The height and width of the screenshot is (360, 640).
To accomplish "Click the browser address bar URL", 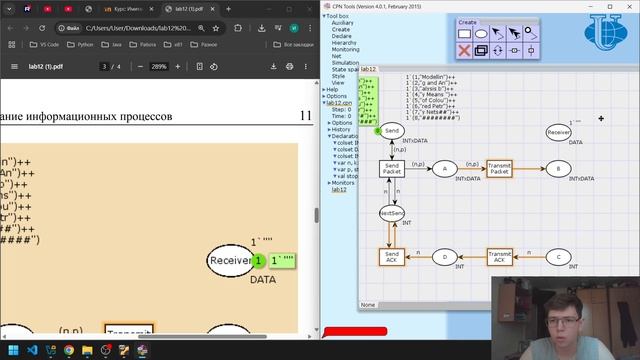I will coord(138,28).
